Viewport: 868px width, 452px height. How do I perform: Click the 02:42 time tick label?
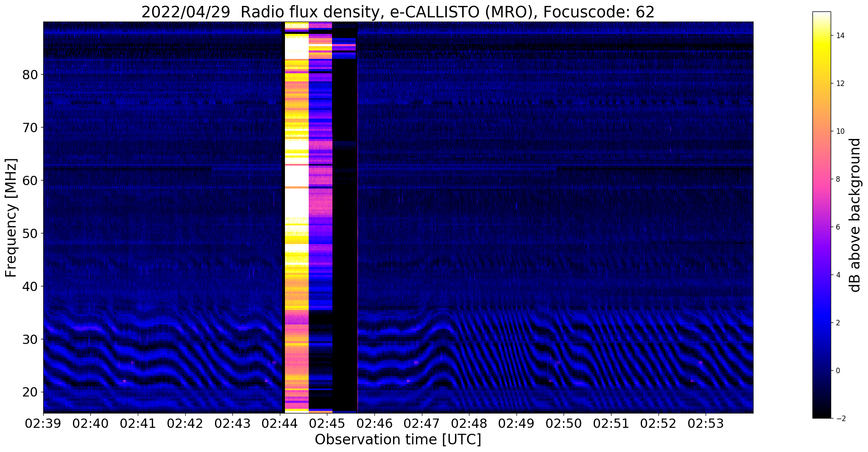point(185,423)
